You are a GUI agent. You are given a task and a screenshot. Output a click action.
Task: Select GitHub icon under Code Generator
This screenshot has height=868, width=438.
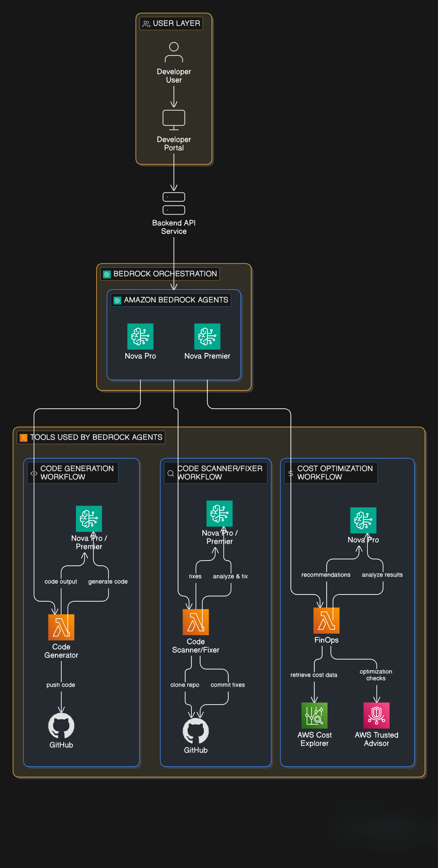point(61,726)
